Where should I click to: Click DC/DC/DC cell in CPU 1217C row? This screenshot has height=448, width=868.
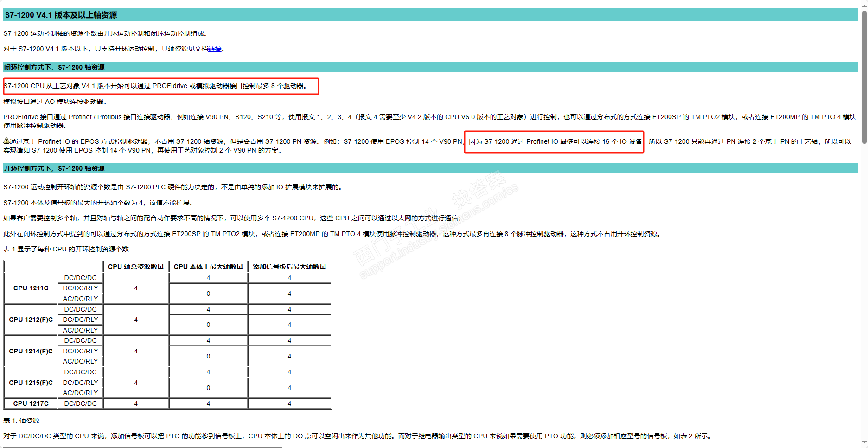pos(81,403)
